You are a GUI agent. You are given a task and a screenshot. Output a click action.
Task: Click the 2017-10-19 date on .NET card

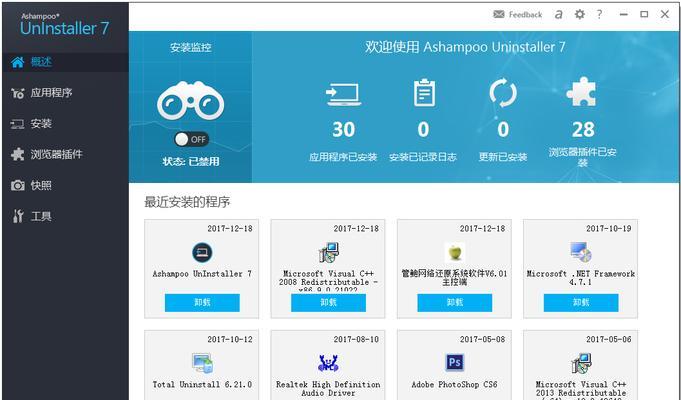(608, 228)
